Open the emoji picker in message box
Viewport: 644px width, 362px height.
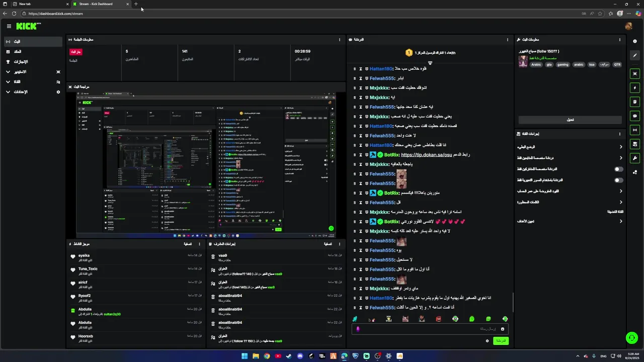502,329
